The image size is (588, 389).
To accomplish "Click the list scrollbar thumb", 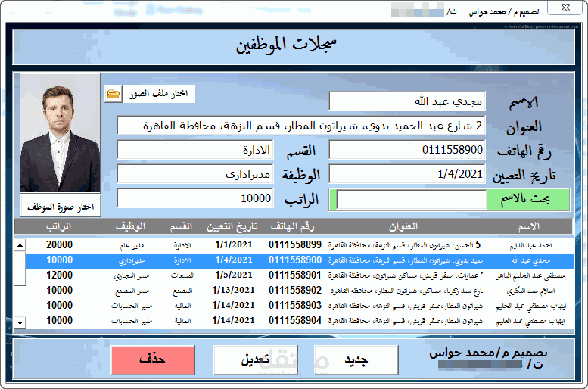I will pyautogui.click(x=20, y=268).
